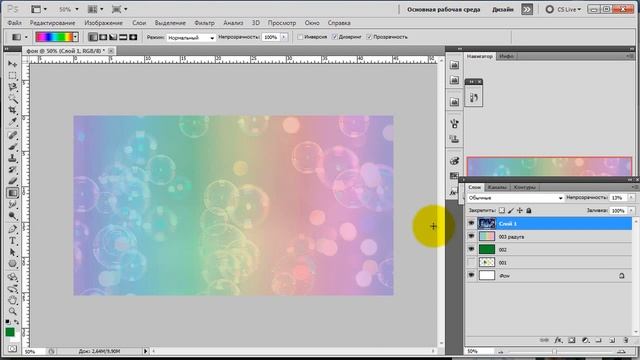Select the Type tool
This screenshot has width=640, height=360.
coord(12,241)
